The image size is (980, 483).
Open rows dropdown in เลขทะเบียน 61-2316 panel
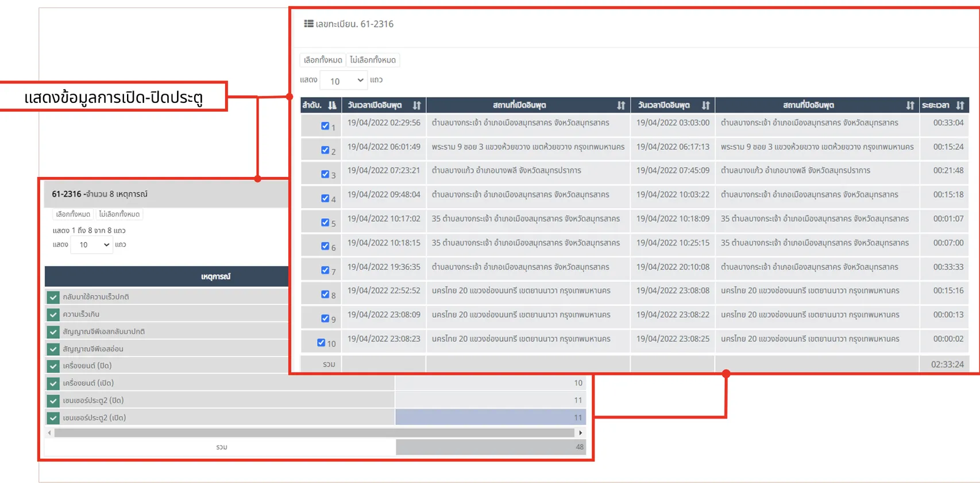click(x=344, y=80)
